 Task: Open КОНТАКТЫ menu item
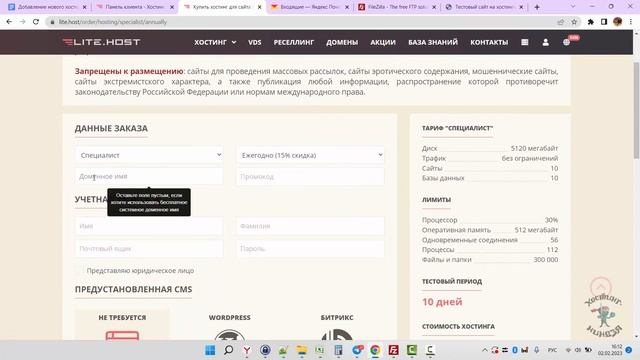tap(489, 42)
